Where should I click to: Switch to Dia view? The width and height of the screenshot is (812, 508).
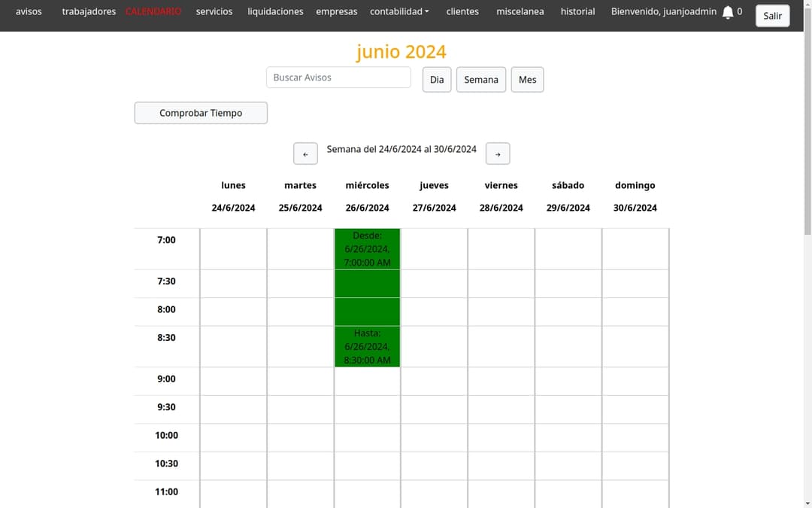click(437, 79)
